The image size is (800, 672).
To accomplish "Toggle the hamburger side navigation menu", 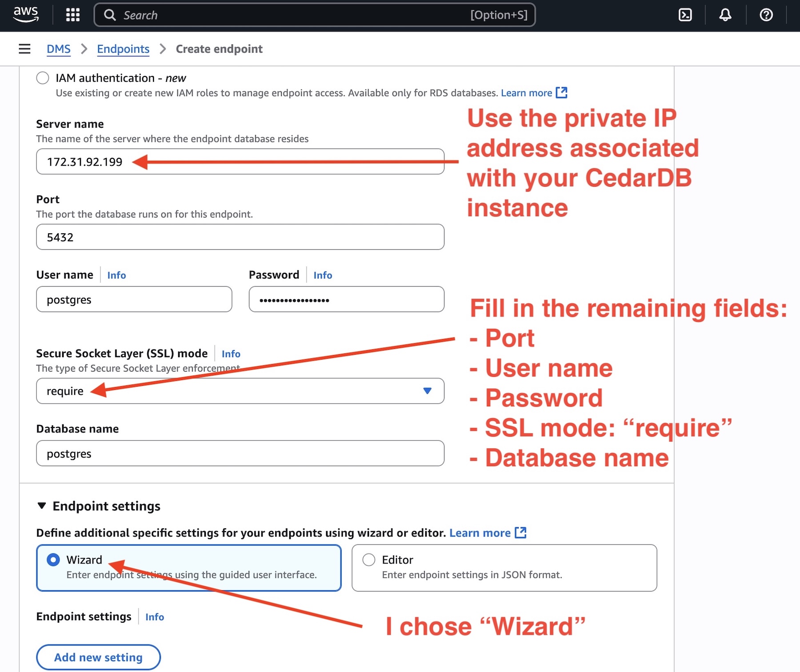I will [x=24, y=49].
